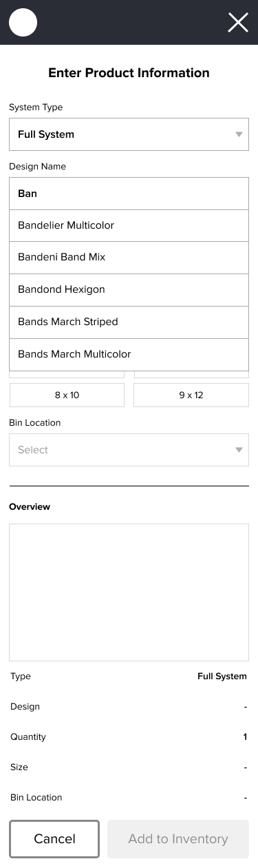Viewport: 258px width, 868px height.
Task: Select the 8 x 10 size option
Action: [67, 395]
